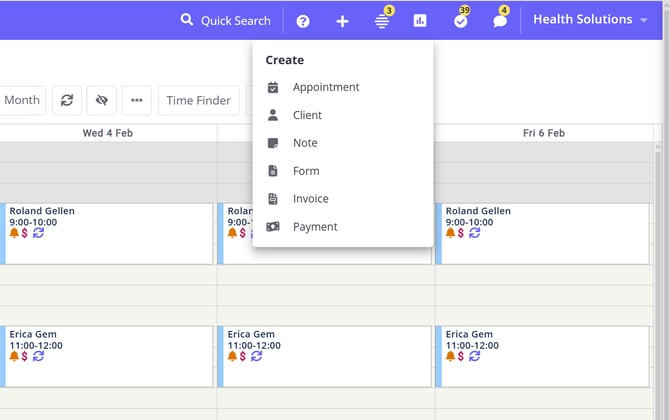Open the waitlist icon with badge 3
670x420 pixels.
tap(382, 21)
